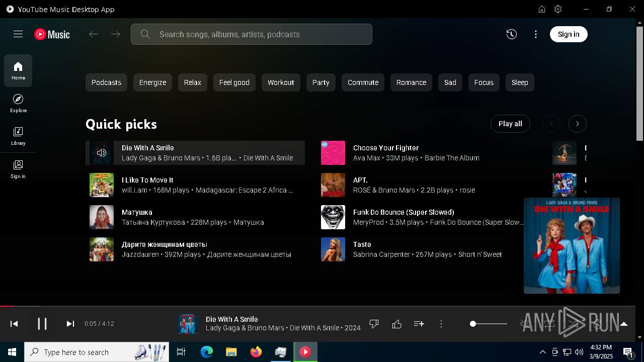The image size is (644, 362).
Task: Skip to previous track
Action: 14,324
